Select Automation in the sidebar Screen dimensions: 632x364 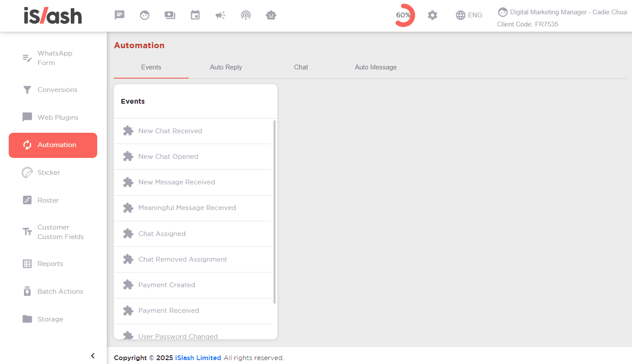click(x=53, y=145)
